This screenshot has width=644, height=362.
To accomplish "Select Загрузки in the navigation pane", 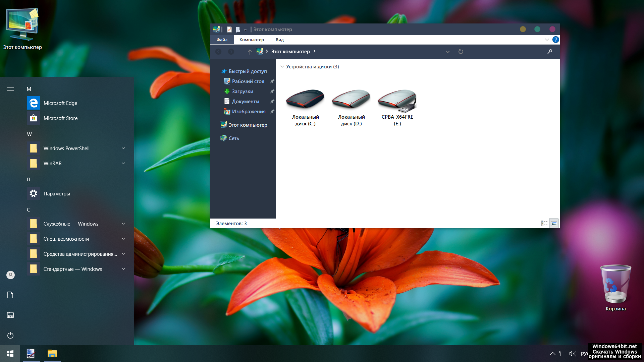I will coord(243,91).
